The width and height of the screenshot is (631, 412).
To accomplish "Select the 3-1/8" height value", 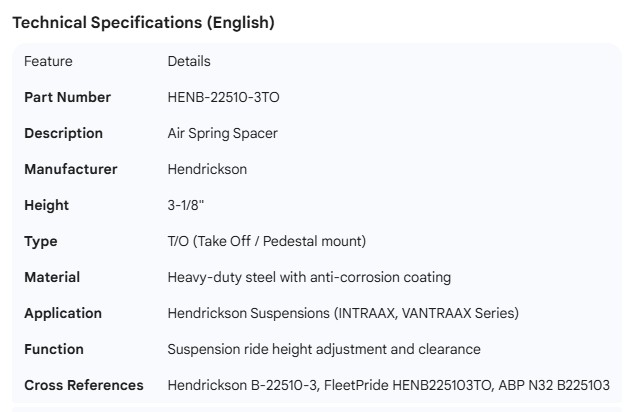I will coord(186,205).
